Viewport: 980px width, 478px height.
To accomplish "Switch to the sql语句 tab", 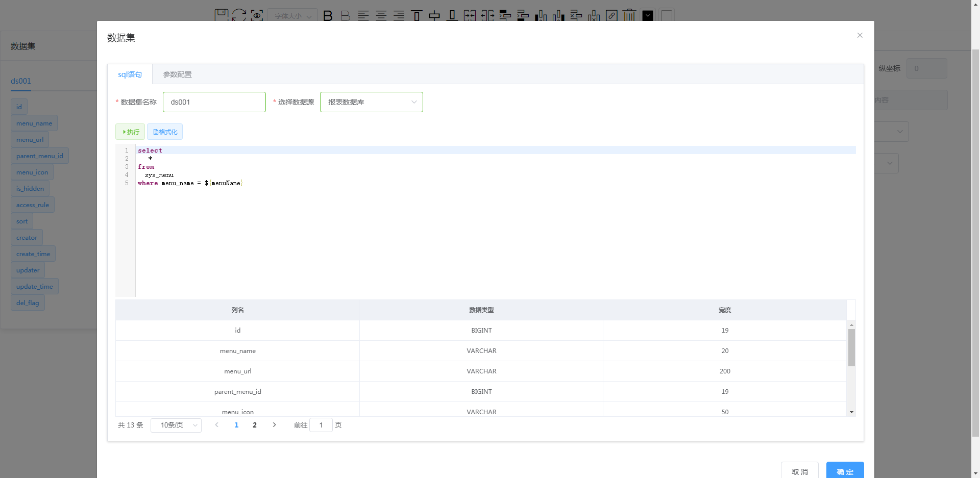I will coord(130,74).
